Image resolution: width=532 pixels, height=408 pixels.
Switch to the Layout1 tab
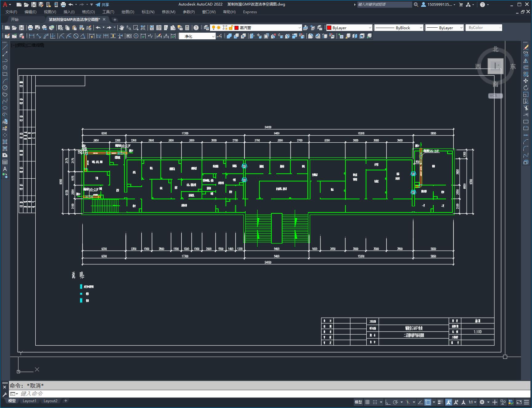[30, 401]
